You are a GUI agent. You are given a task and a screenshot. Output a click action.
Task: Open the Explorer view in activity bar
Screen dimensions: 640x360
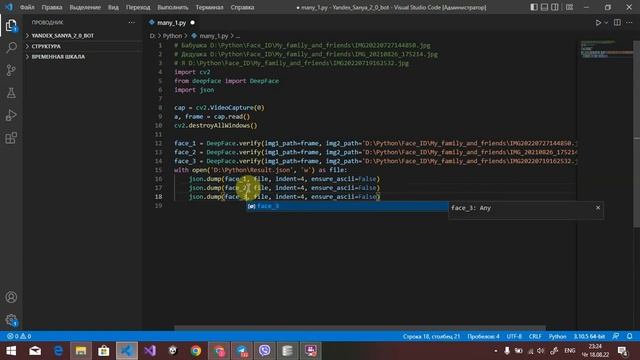tap(11, 26)
